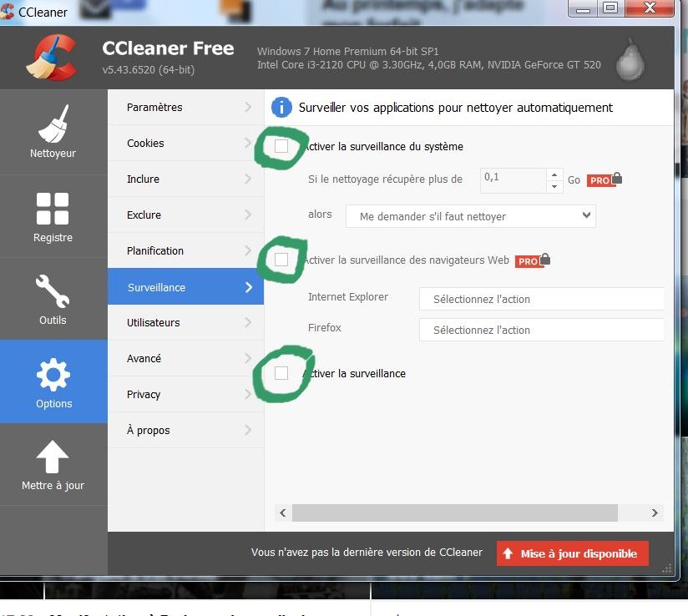Enable surveillance des navigateurs Web checkbox
The width and height of the screenshot is (688, 616).
(x=281, y=260)
